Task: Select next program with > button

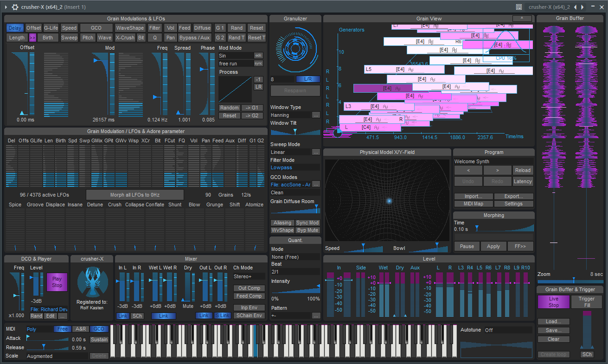Action: [x=497, y=170]
